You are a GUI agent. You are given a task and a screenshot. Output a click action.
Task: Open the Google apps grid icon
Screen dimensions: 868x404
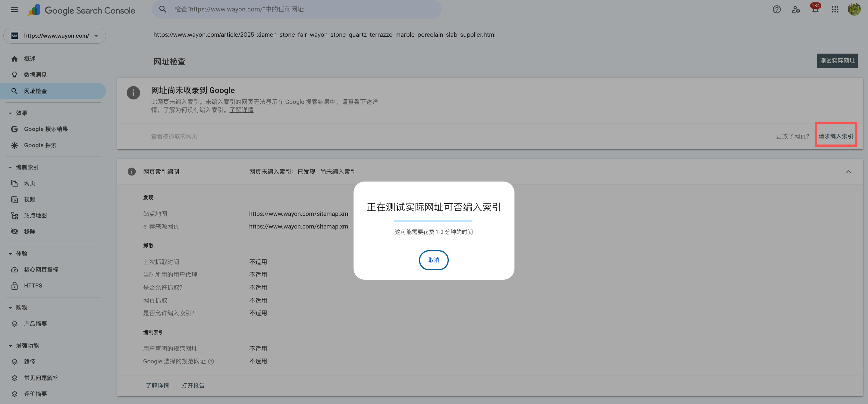[x=835, y=9]
